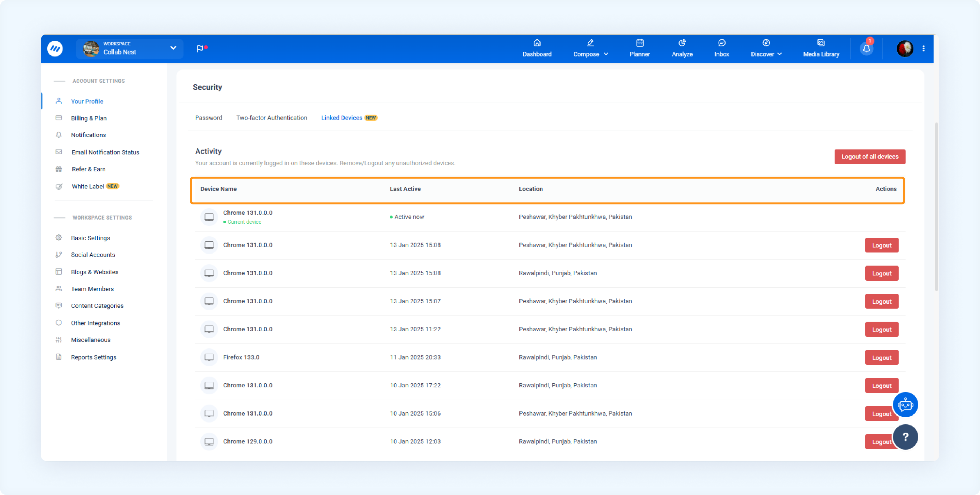
Task: Click the Other Integrations circle icon
Action: point(58,322)
